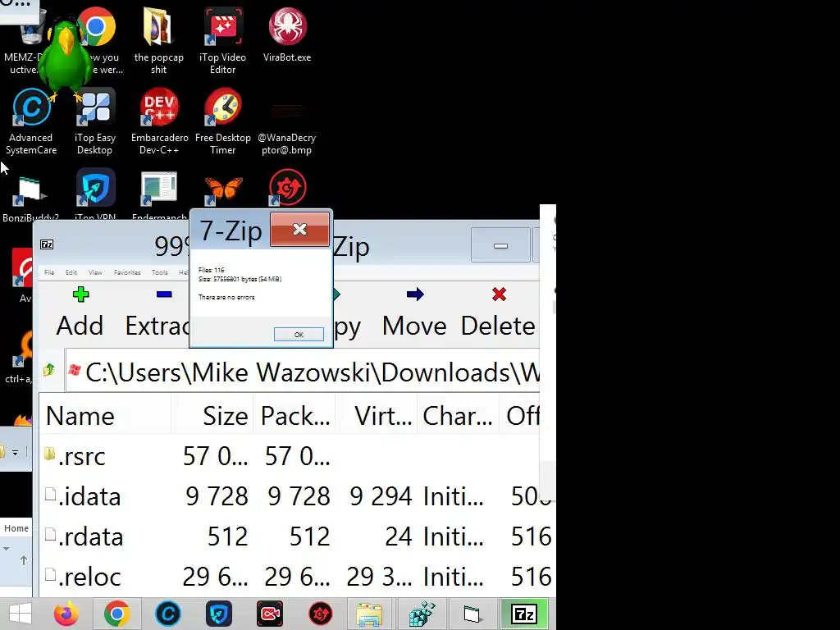Click the 7-Zip address path field
The height and width of the screenshot is (630, 840).
[303, 372]
